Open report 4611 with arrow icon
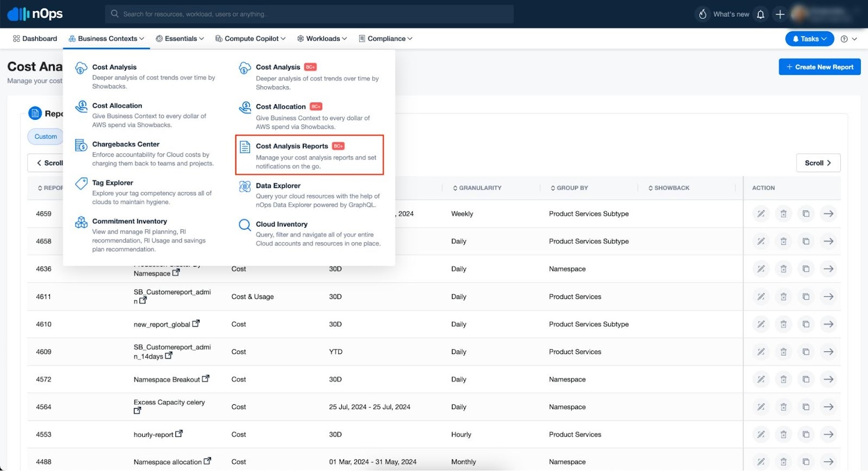868x471 pixels. (x=828, y=296)
